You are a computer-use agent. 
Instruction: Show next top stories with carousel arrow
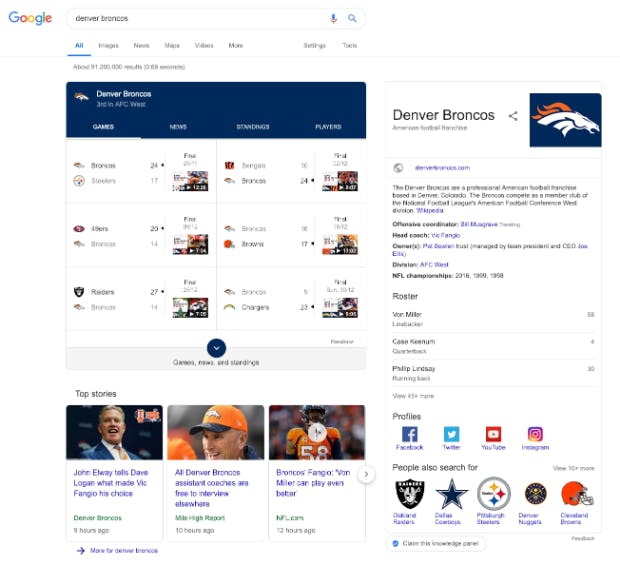(x=366, y=474)
